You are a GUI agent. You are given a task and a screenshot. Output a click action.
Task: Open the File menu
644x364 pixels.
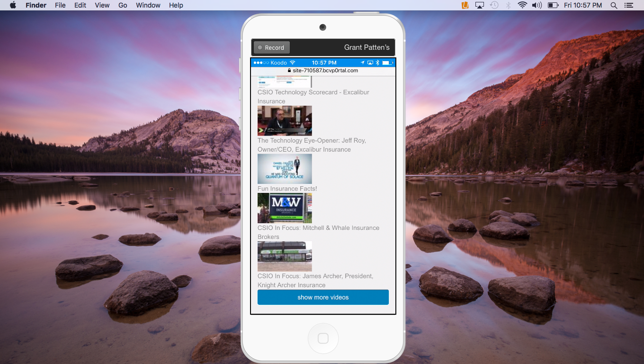coord(60,5)
